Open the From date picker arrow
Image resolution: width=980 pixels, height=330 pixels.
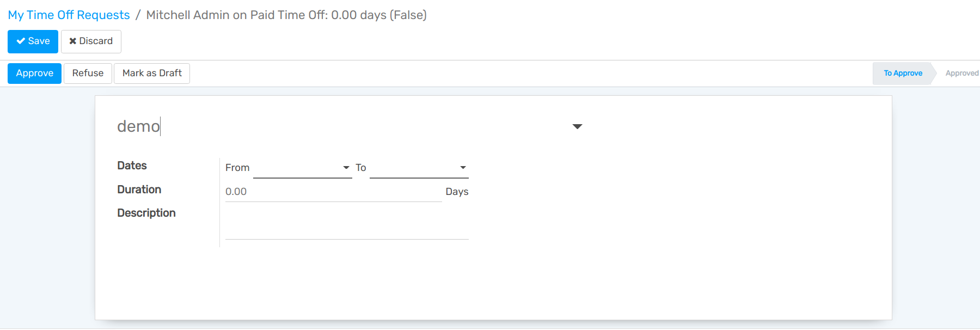pos(346,167)
